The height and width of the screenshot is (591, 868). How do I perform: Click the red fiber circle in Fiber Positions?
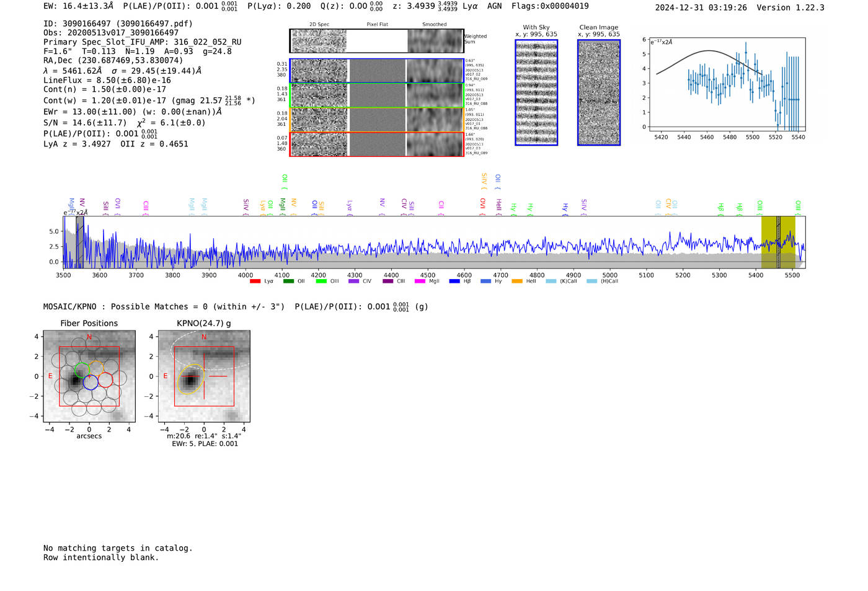[x=105, y=380]
